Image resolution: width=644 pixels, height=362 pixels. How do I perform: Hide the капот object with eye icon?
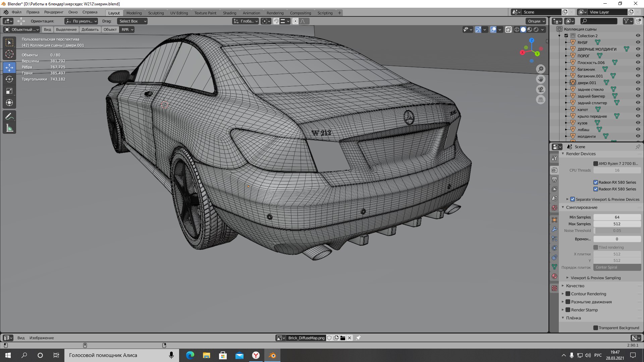click(638, 110)
